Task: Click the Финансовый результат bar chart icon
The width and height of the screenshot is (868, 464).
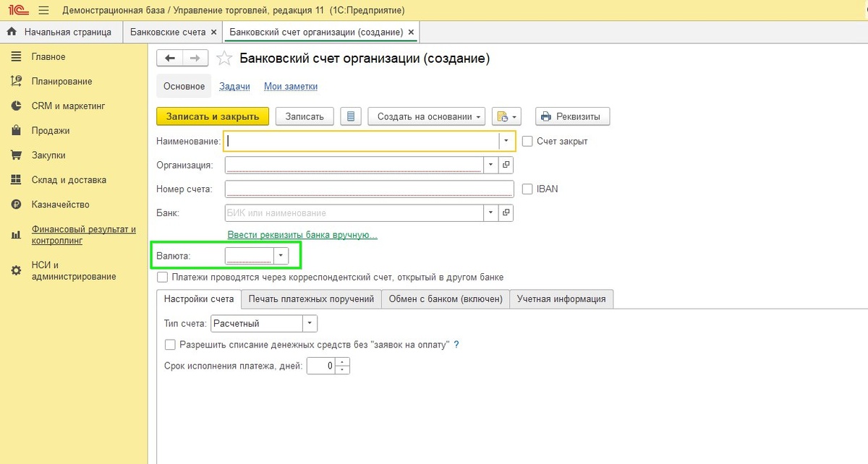Action: tap(16, 235)
